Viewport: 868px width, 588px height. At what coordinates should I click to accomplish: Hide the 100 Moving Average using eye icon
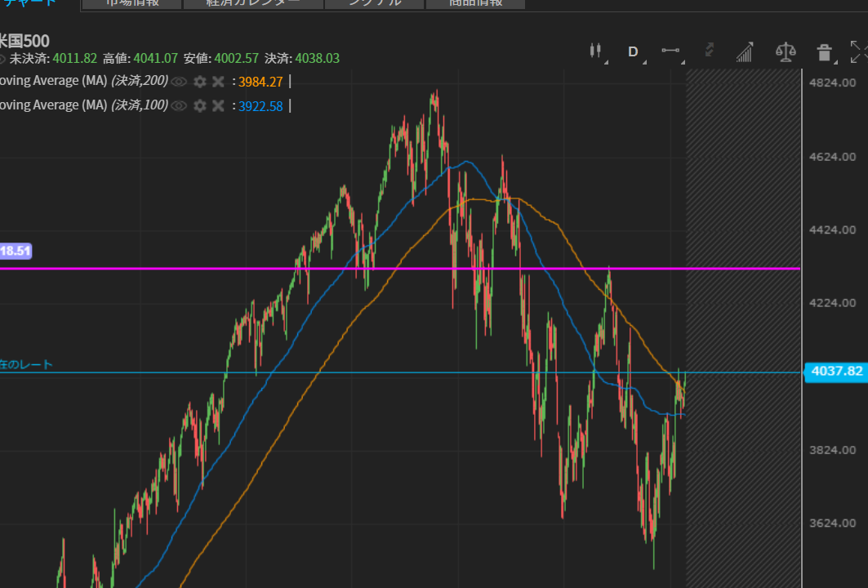pos(179,106)
